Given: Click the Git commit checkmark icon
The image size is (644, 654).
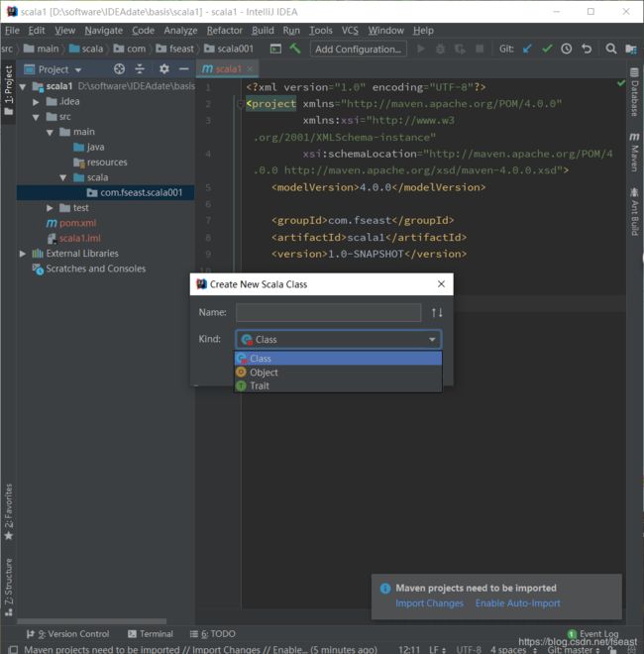Looking at the screenshot, I should coord(547,49).
